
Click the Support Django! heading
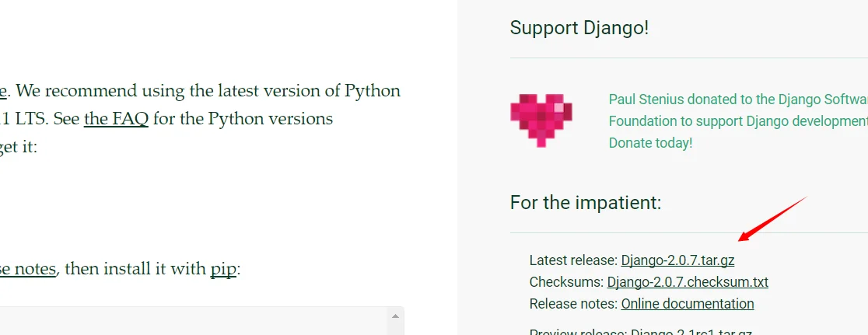pos(579,28)
